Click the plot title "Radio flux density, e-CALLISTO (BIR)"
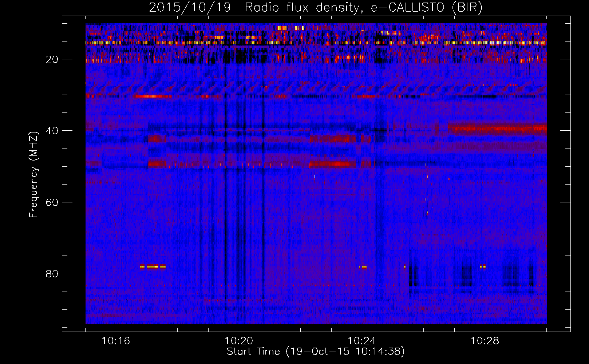Viewport: 589px width, 364px height. [x=363, y=8]
